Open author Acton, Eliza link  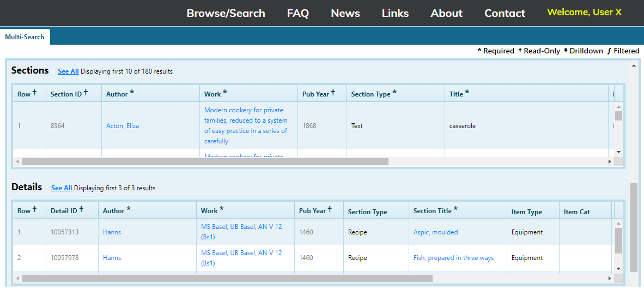pos(123,126)
